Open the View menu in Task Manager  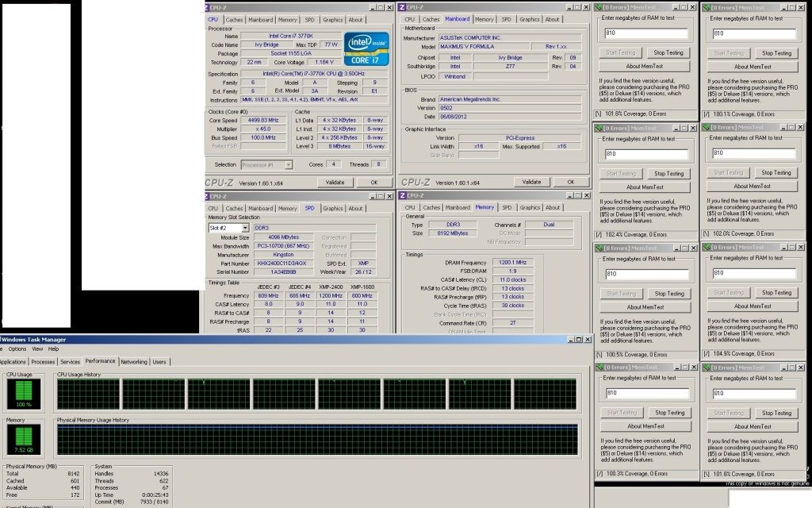[36, 348]
